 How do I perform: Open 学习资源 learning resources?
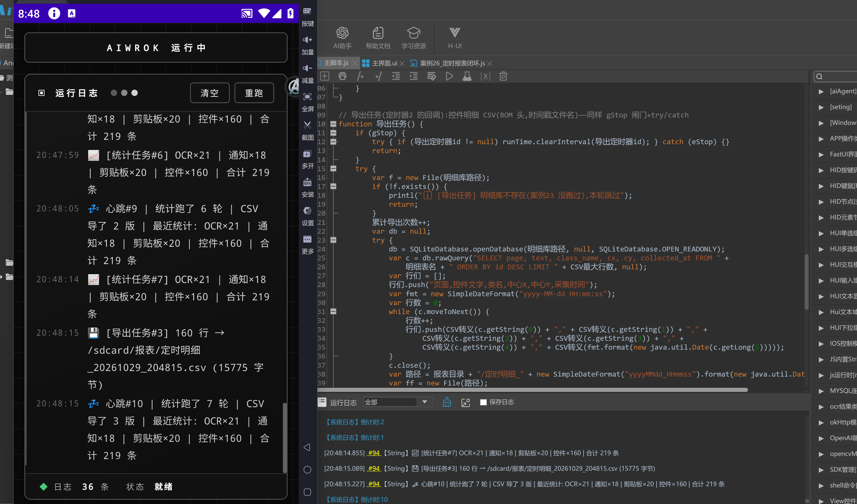pyautogui.click(x=413, y=38)
